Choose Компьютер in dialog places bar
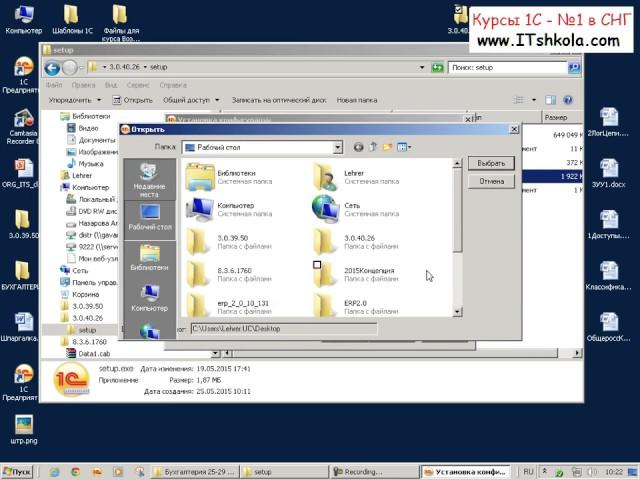 point(149,299)
